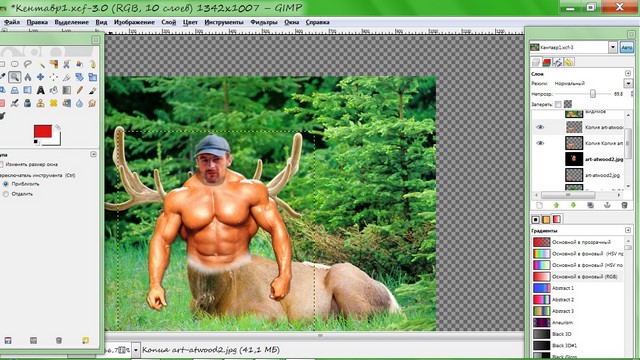This screenshot has height=360, width=640.
Task: Choose the 'Отдалить' radio option
Action: pos(5,194)
